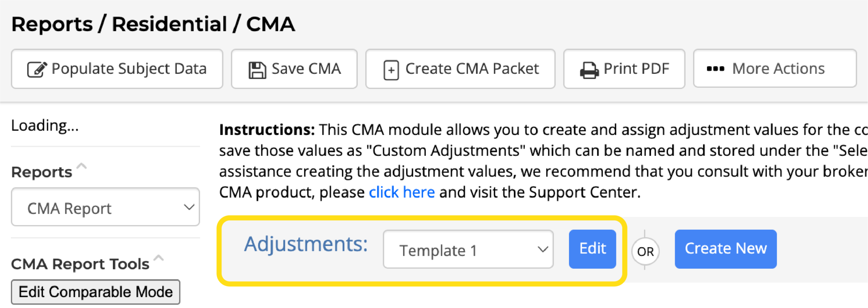Click the Populate Subject Data pencil icon
Viewport: 868px width, 308px height.
(x=37, y=70)
